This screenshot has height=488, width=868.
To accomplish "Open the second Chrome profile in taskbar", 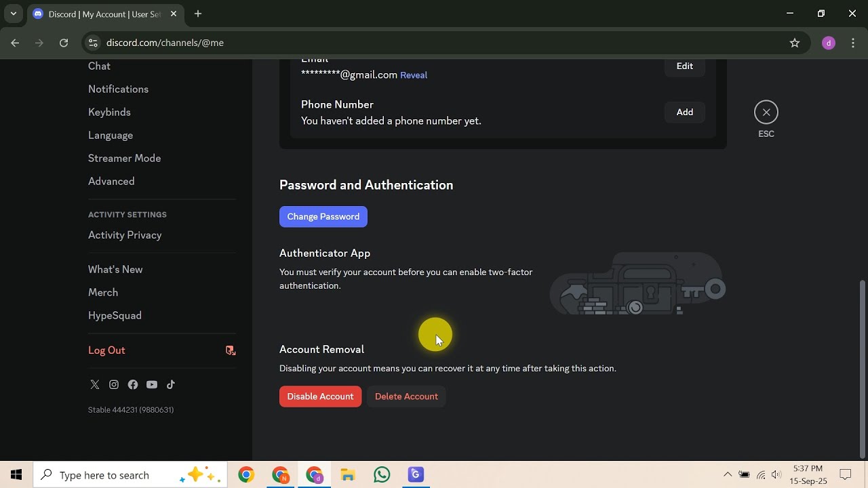I will [280, 474].
